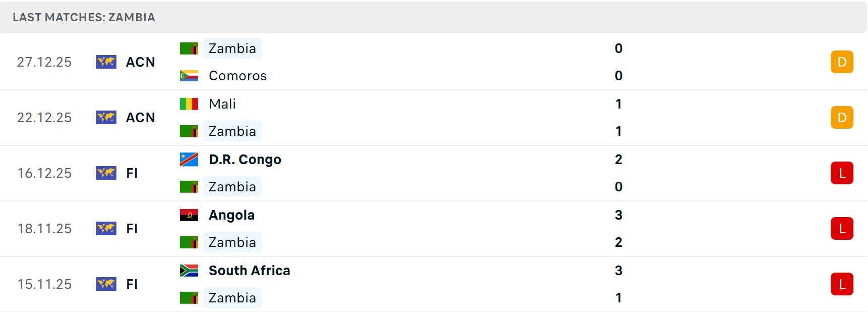Click the ACN label on 22.12.25 match
The height and width of the screenshot is (312, 868).
(140, 118)
